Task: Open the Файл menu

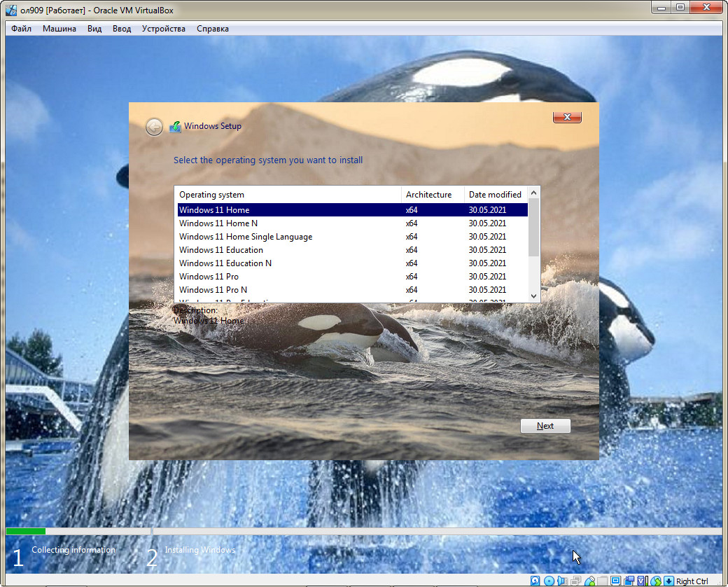Action: pyautogui.click(x=21, y=29)
